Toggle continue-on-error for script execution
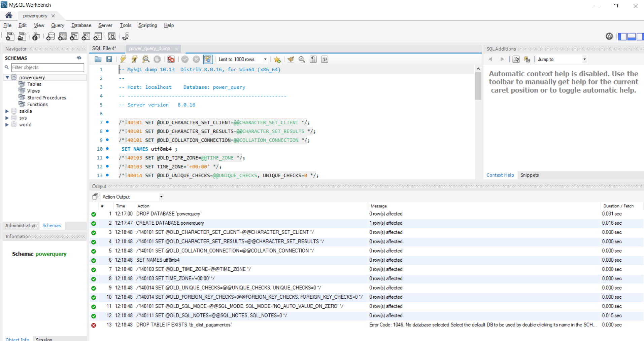The image size is (644, 341). (171, 59)
